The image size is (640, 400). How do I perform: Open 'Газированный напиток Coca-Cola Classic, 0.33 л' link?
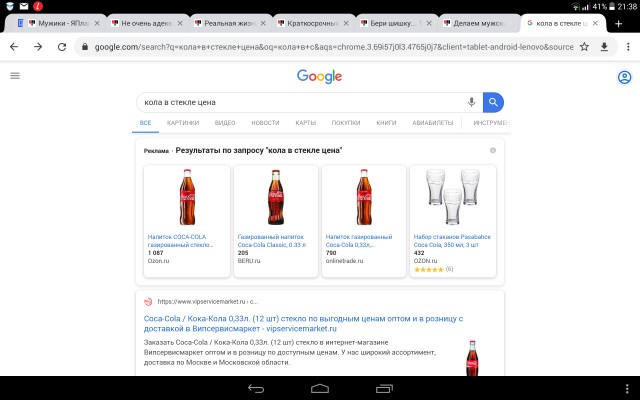(x=272, y=241)
